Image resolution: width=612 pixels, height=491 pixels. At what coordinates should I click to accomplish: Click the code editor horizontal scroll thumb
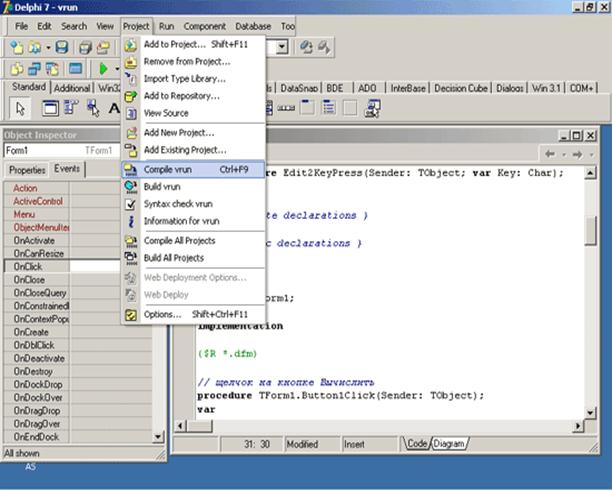click(x=199, y=425)
